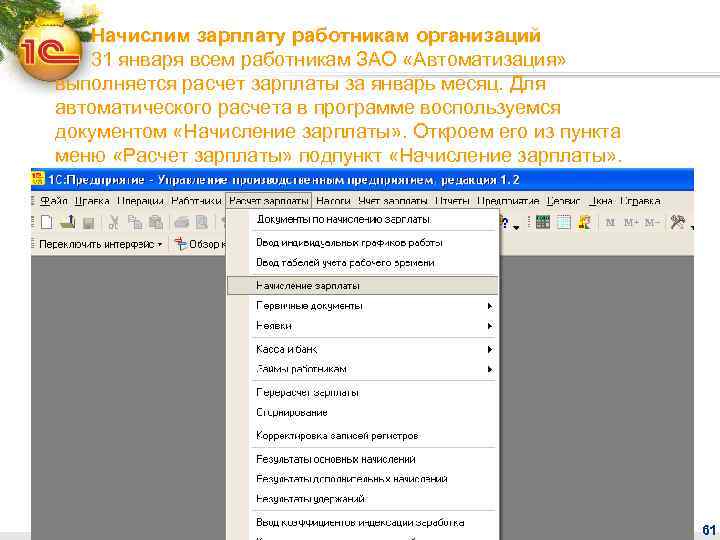Image resolution: width=720 pixels, height=540 pixels.
Task: Click the Print preview icon
Action: click(x=202, y=223)
